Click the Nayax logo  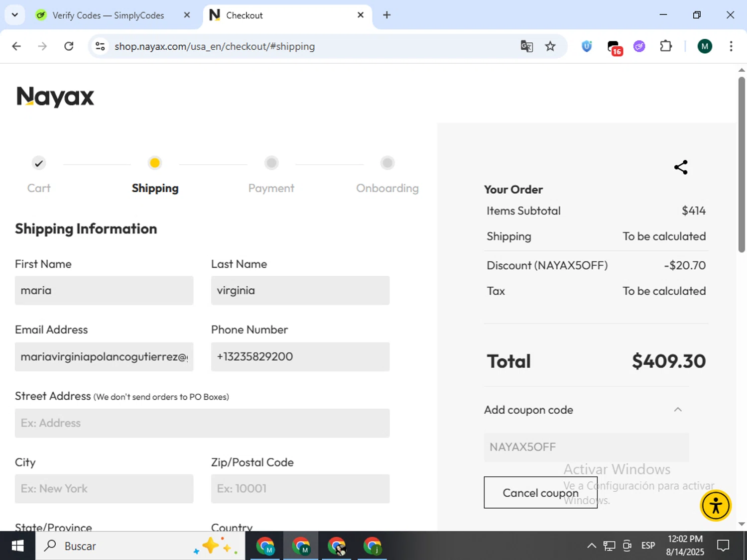point(55,97)
